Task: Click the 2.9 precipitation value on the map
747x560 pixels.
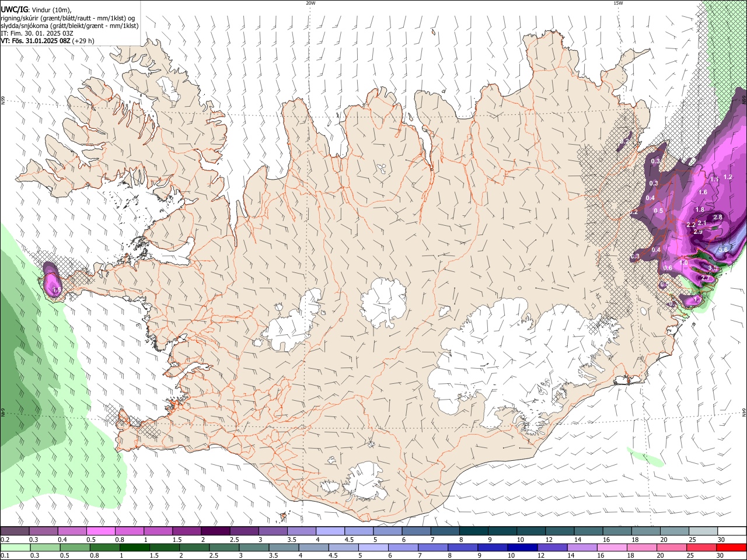Action: (x=698, y=232)
